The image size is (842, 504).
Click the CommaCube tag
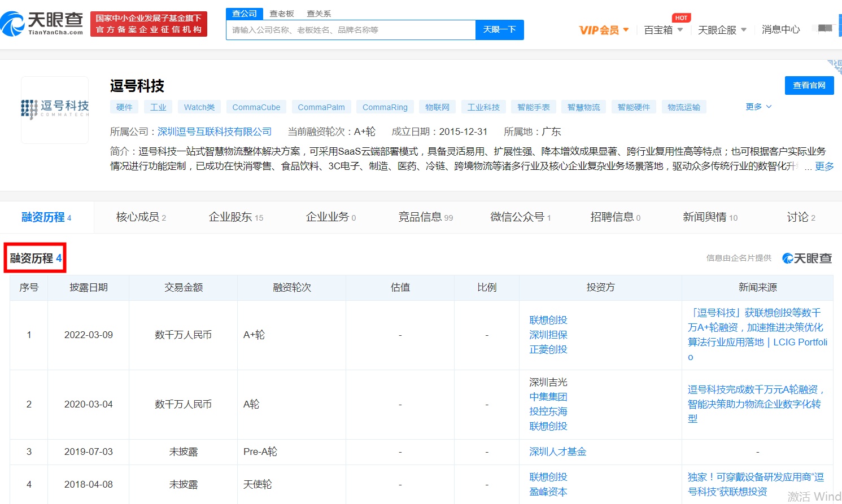point(256,107)
